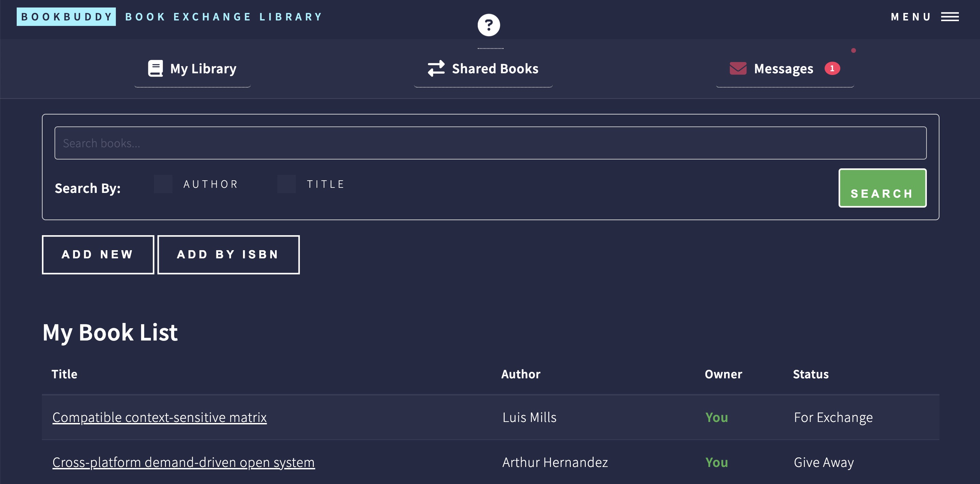Click the Shared Books exchange arrows icon

pyautogui.click(x=436, y=69)
